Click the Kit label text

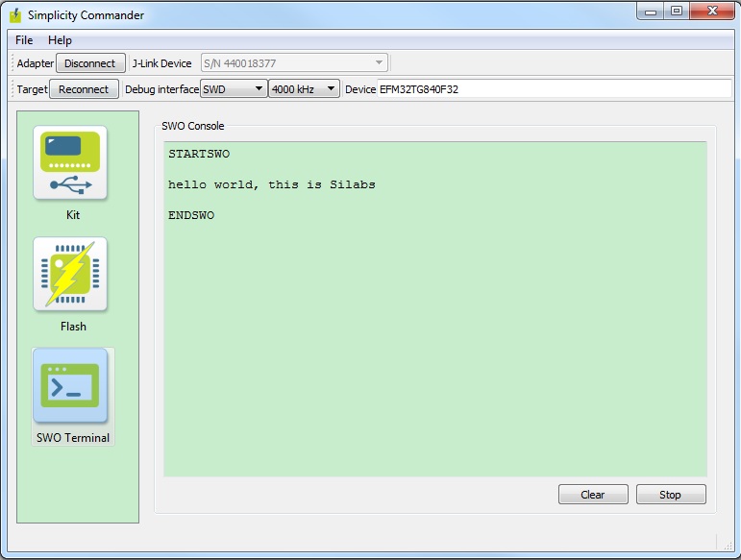coord(73,215)
